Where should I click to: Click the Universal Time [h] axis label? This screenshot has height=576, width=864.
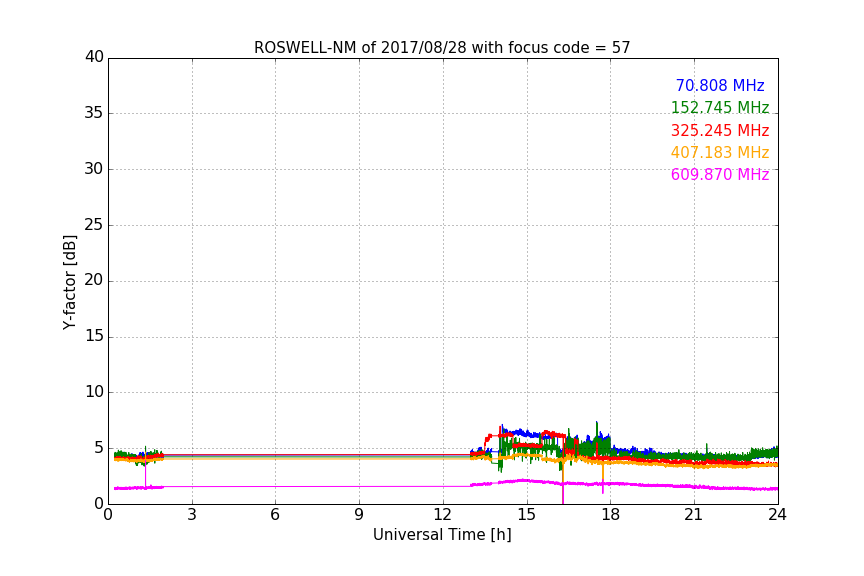click(x=442, y=535)
